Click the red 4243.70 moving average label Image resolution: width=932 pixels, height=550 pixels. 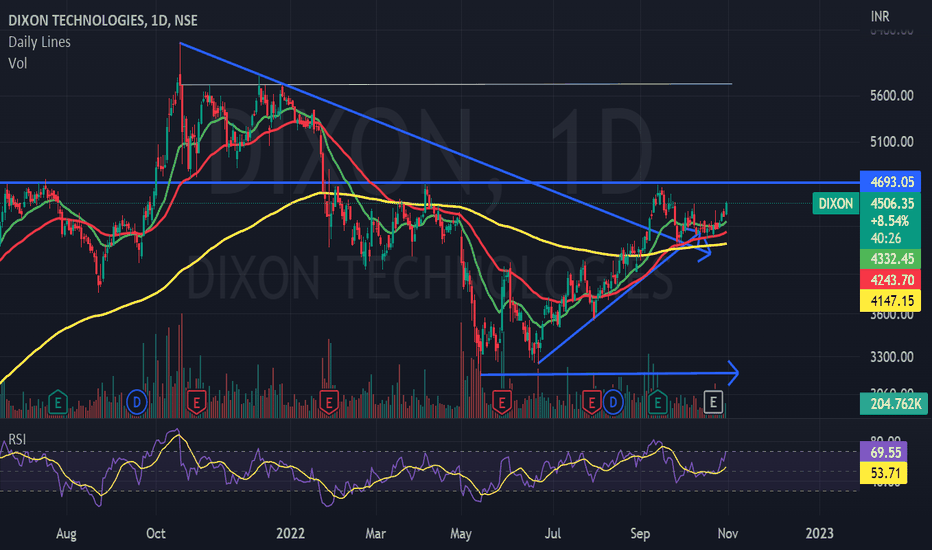pos(890,279)
